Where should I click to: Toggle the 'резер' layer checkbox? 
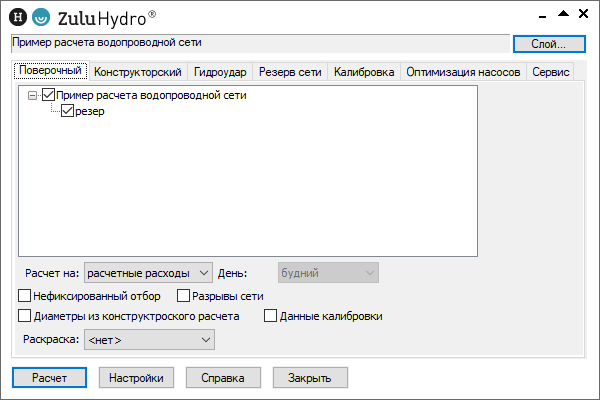pyautogui.click(x=68, y=112)
